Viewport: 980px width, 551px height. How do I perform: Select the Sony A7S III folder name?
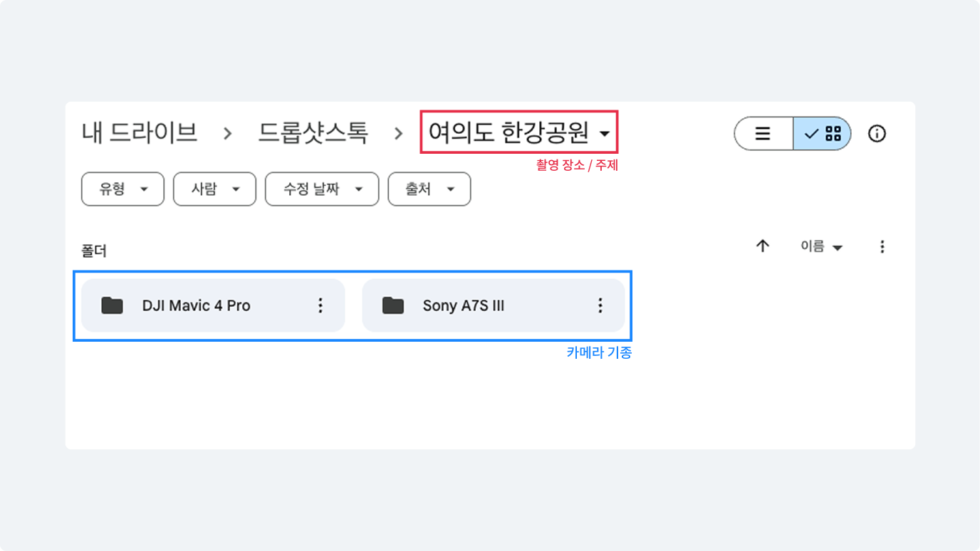click(464, 305)
